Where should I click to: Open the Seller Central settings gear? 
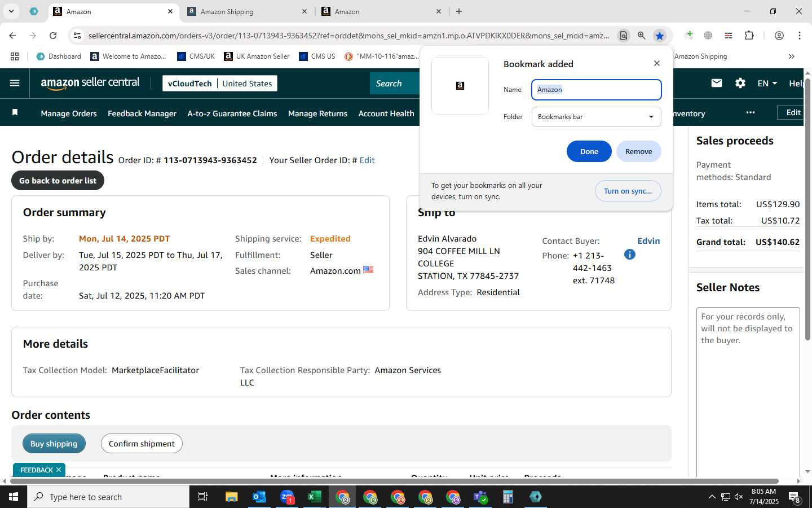pyautogui.click(x=740, y=83)
